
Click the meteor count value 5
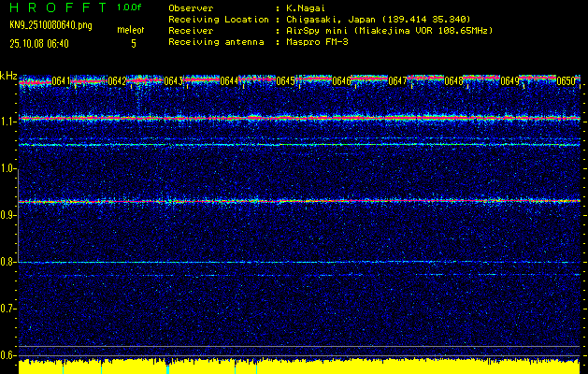[x=133, y=43]
